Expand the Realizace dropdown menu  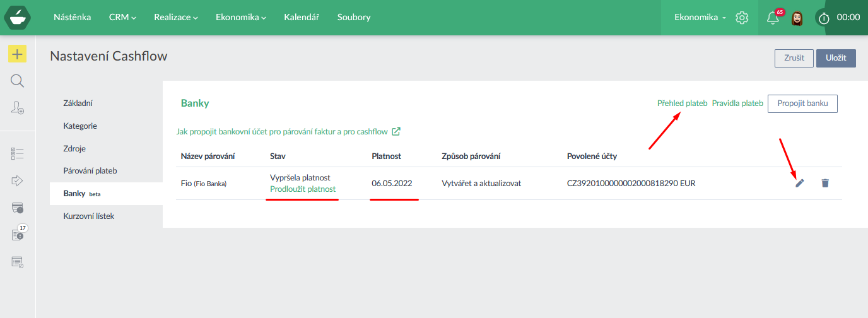point(176,18)
